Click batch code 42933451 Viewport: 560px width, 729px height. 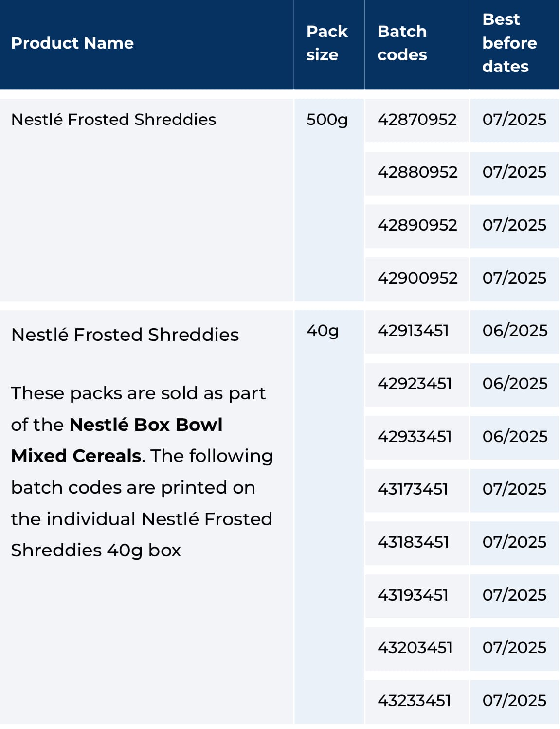point(415,437)
